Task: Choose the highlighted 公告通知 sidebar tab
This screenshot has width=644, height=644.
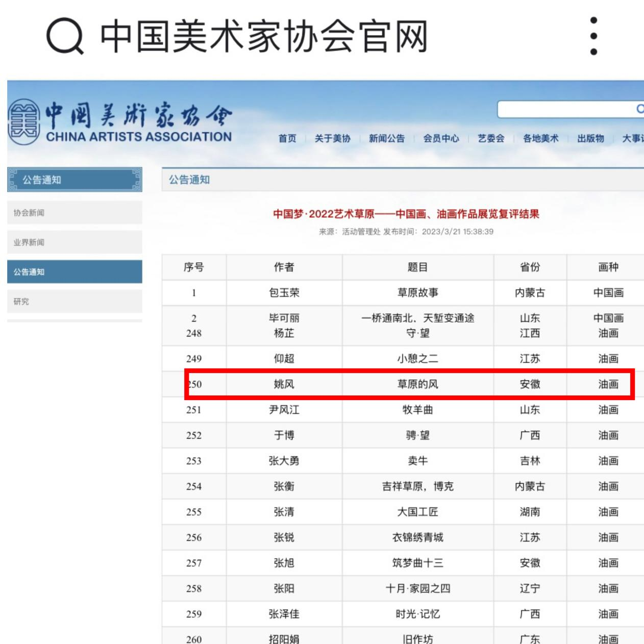Action: pos(75,272)
